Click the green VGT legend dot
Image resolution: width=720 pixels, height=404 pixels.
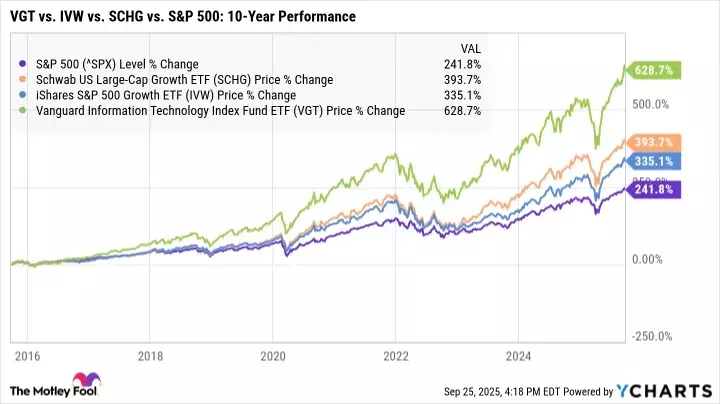pyautogui.click(x=21, y=111)
